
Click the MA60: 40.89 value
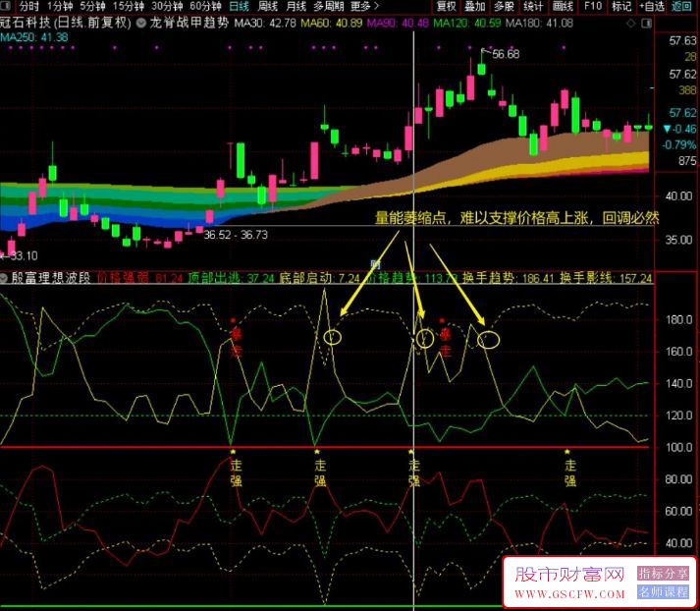click(x=331, y=23)
